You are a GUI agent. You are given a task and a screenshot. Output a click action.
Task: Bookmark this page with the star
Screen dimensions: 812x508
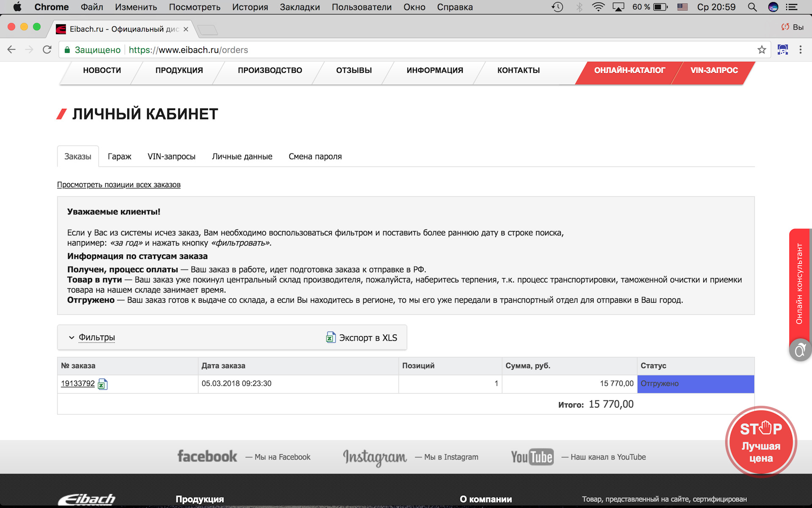point(762,50)
